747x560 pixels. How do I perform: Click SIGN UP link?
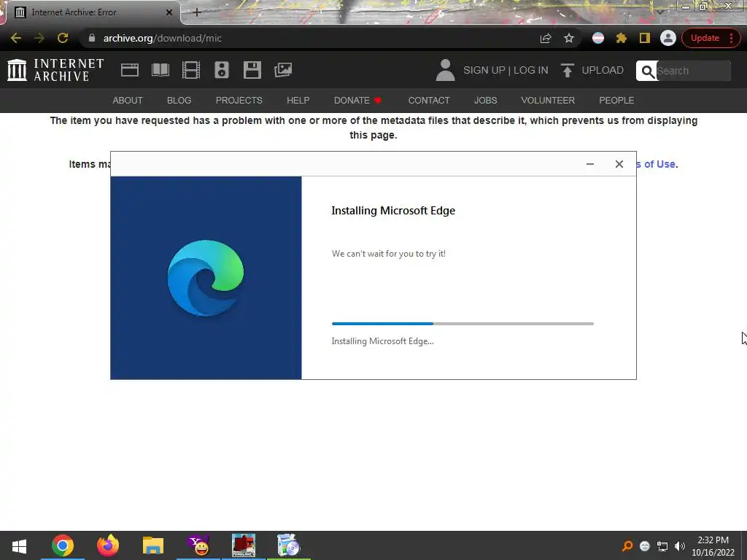tap(484, 71)
